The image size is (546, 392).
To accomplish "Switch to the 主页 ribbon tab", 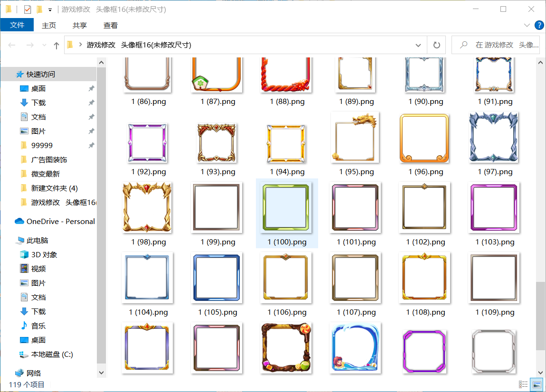I will point(49,26).
